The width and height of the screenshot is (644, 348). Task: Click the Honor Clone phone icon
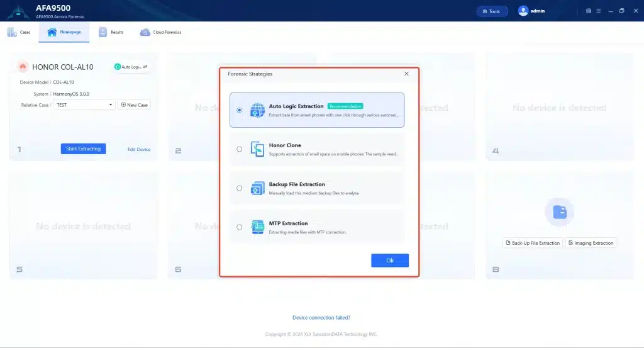coord(257,149)
